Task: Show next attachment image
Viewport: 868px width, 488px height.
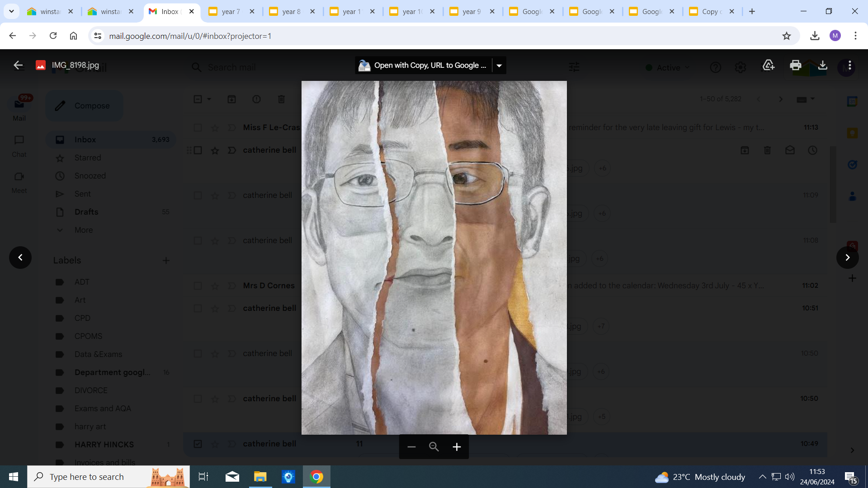Action: (848, 258)
